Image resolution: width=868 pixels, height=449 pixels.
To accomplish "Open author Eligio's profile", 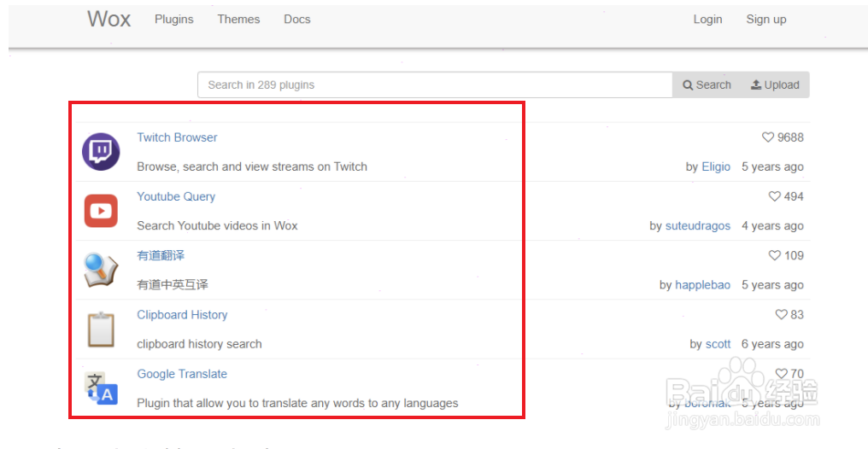I will (x=716, y=166).
